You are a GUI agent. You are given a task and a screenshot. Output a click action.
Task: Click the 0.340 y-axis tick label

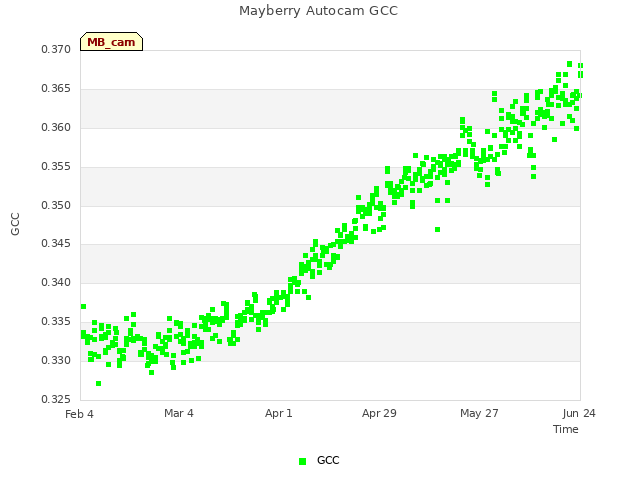pos(56,282)
